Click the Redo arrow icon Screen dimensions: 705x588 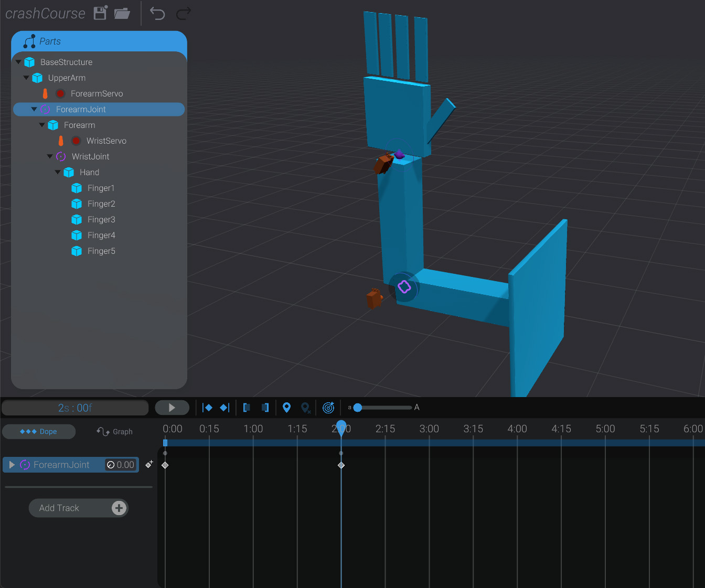click(x=183, y=13)
